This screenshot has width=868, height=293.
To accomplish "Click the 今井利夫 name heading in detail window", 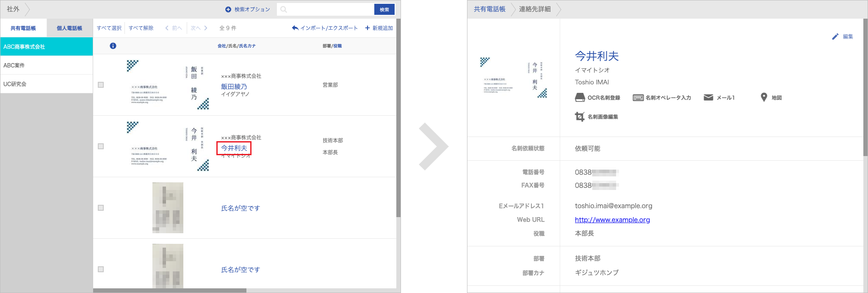I will [x=597, y=56].
